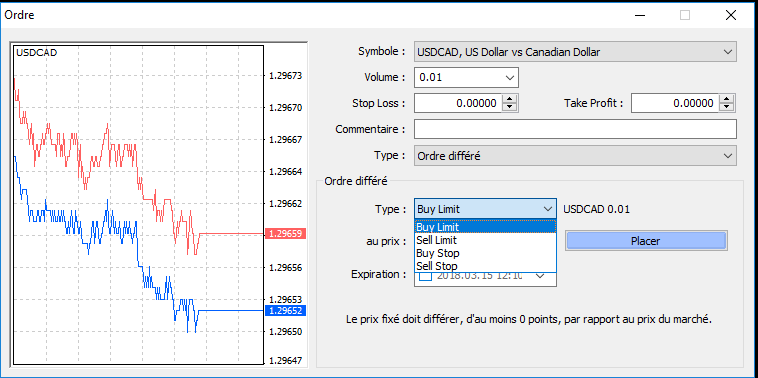The image size is (758, 378).
Task: Increase Stop Loss with the up arrow
Action: (510, 99)
